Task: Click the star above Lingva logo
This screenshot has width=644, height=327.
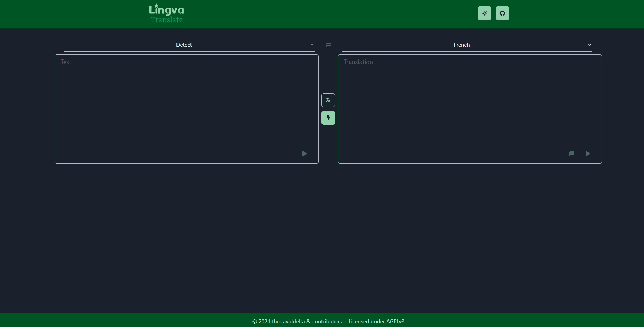Action: (x=156, y=5)
